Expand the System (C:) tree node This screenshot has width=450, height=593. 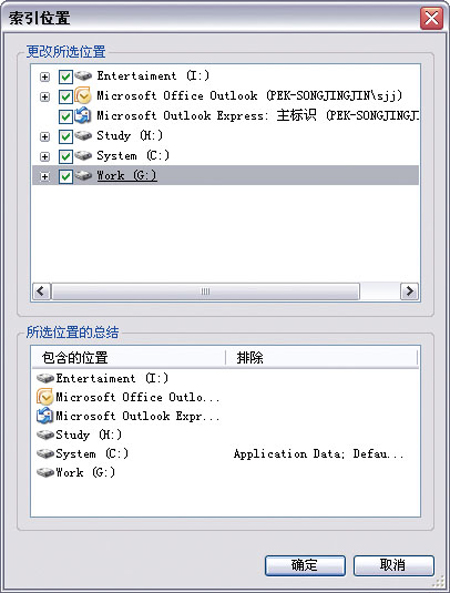(45, 157)
